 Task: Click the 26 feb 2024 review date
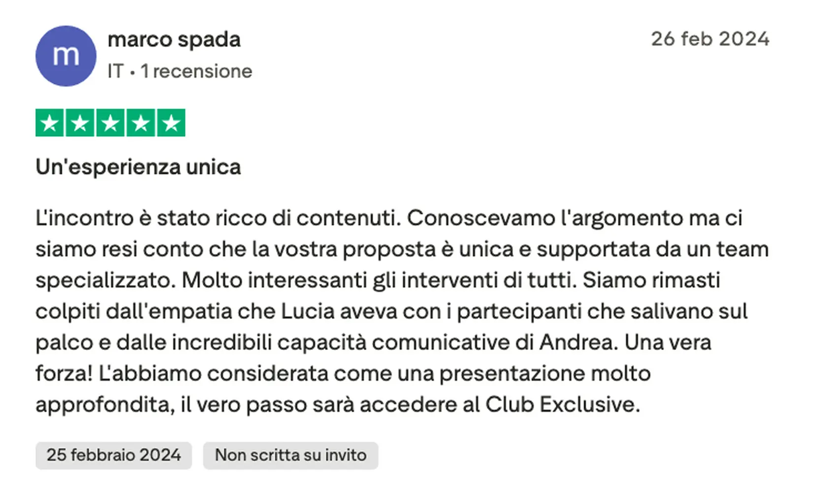pos(710,39)
